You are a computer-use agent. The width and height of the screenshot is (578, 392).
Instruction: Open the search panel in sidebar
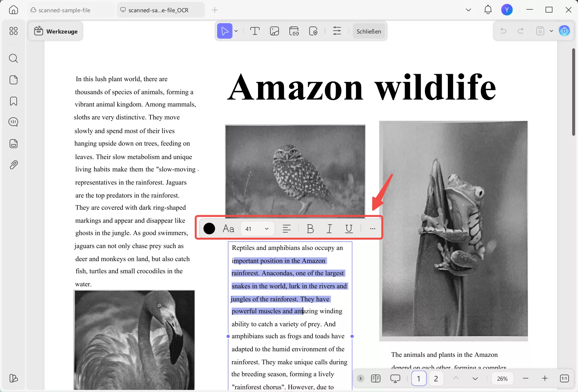point(13,58)
